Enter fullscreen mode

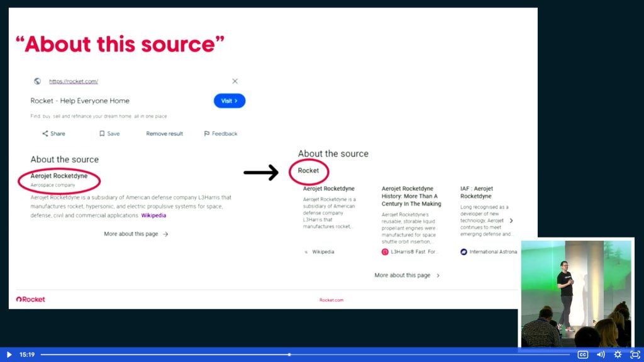tap(635, 354)
